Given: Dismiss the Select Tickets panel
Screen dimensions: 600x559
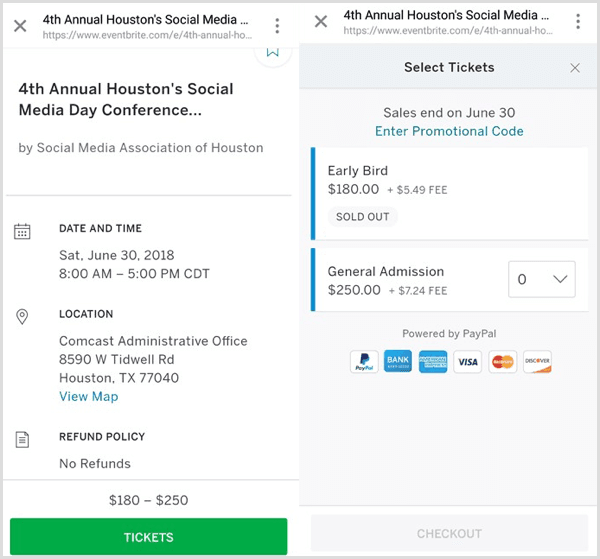Looking at the screenshot, I should click(x=575, y=68).
